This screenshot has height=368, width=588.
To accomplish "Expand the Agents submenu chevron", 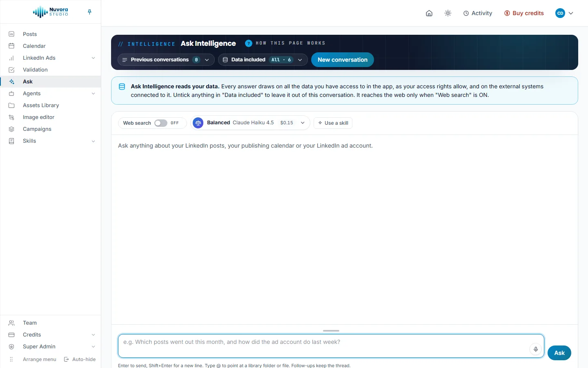I will (93, 94).
